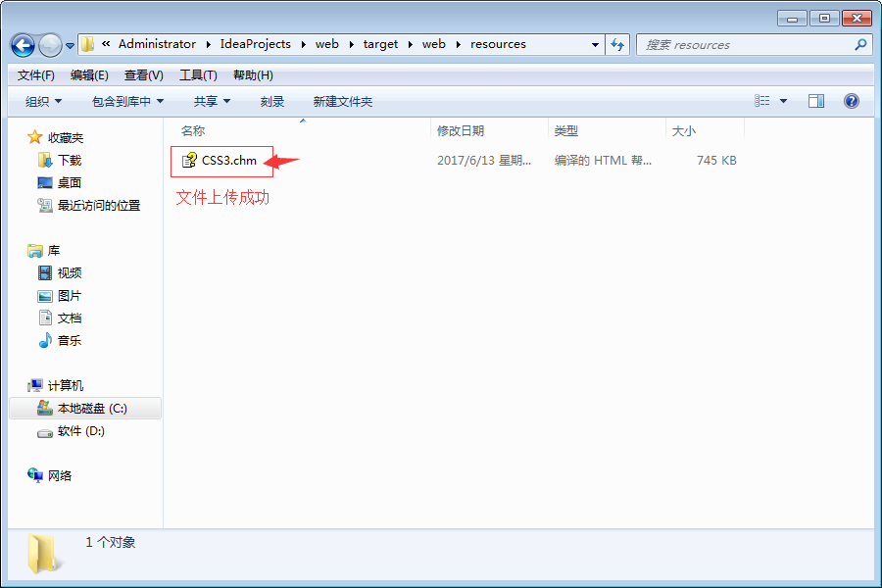Click the folder icon in details pane
882x588 pixels.
coord(45,554)
